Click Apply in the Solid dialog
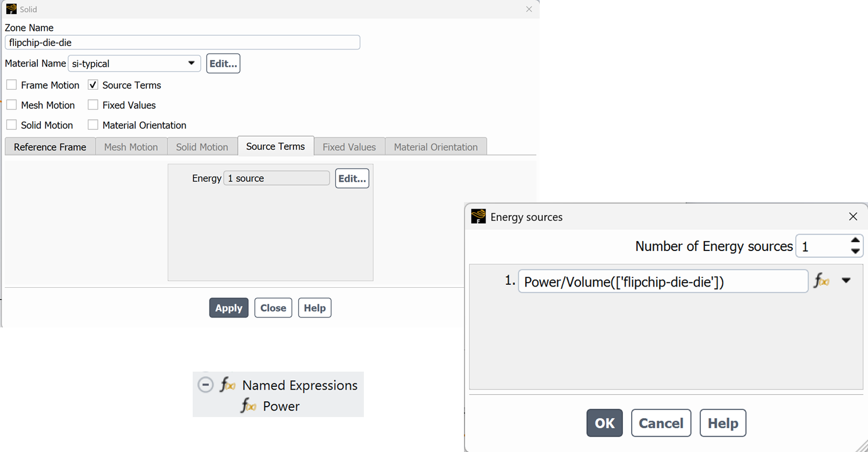The width and height of the screenshot is (868, 452). [x=229, y=308]
